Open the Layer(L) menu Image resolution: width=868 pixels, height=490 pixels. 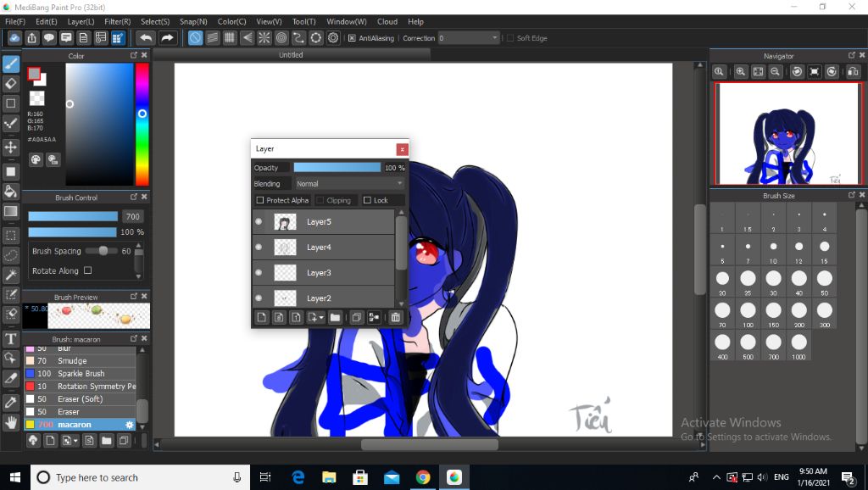click(81, 21)
